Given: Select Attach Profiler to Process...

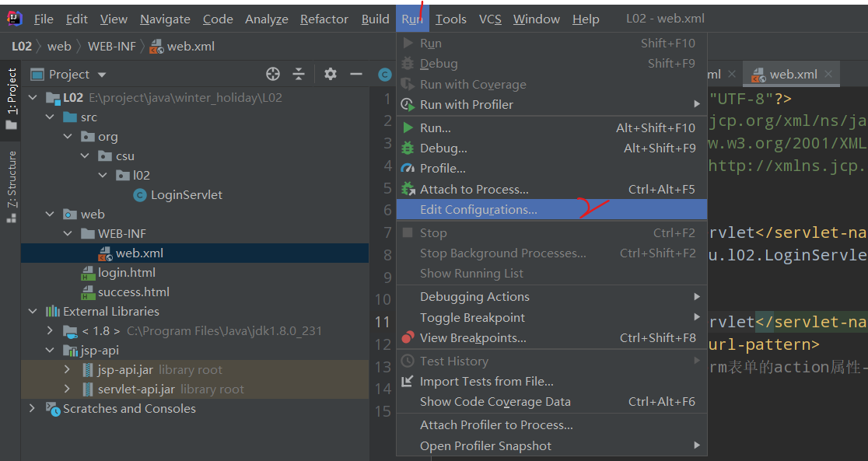Looking at the screenshot, I should pyautogui.click(x=552, y=425).
